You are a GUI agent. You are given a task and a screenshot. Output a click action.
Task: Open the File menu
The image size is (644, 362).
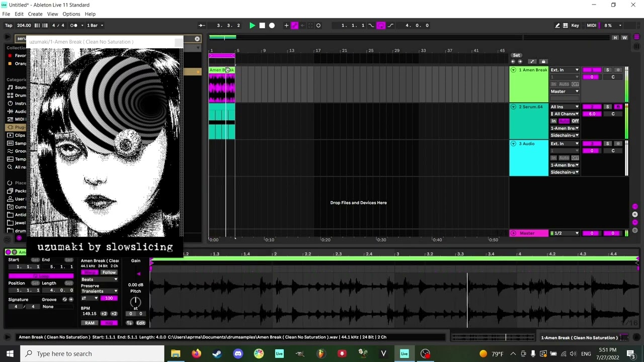(x=6, y=14)
